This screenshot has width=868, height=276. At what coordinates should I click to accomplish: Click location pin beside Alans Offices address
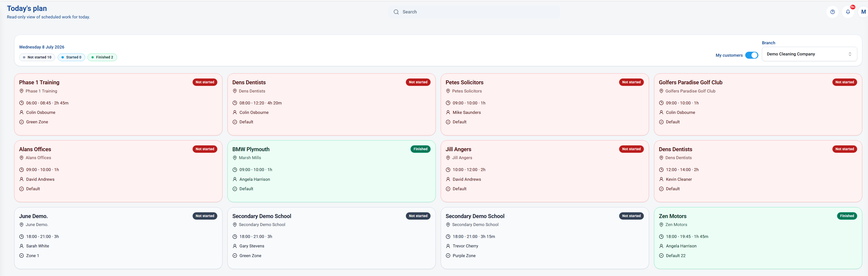22,158
